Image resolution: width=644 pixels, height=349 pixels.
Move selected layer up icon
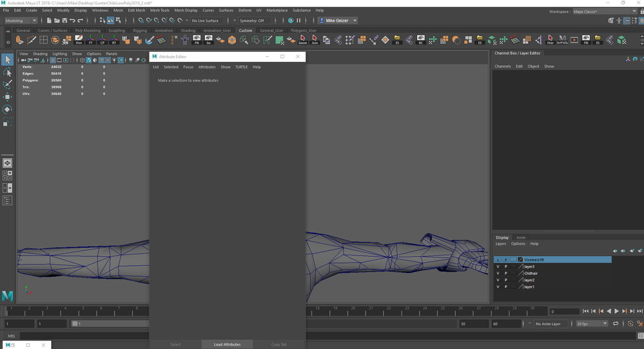tap(615, 251)
